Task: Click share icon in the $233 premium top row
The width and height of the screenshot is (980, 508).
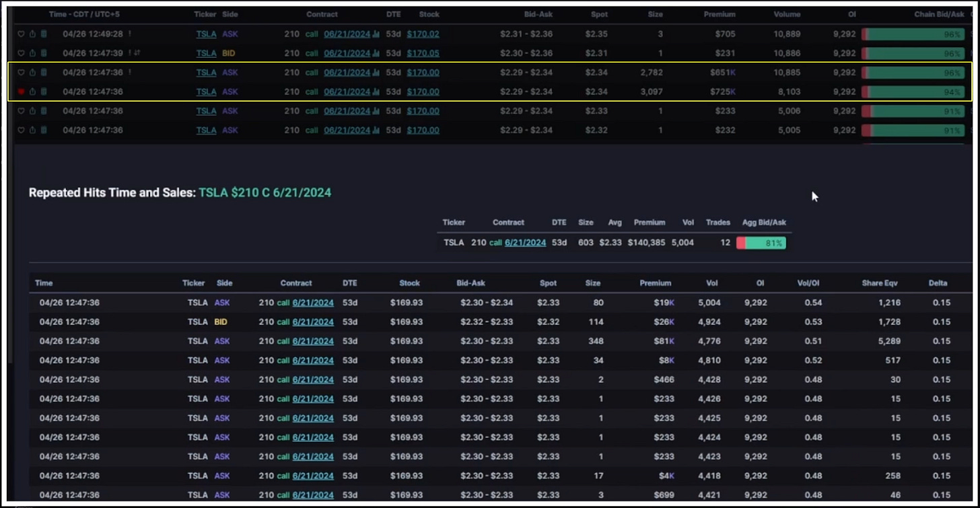Action: click(x=32, y=111)
